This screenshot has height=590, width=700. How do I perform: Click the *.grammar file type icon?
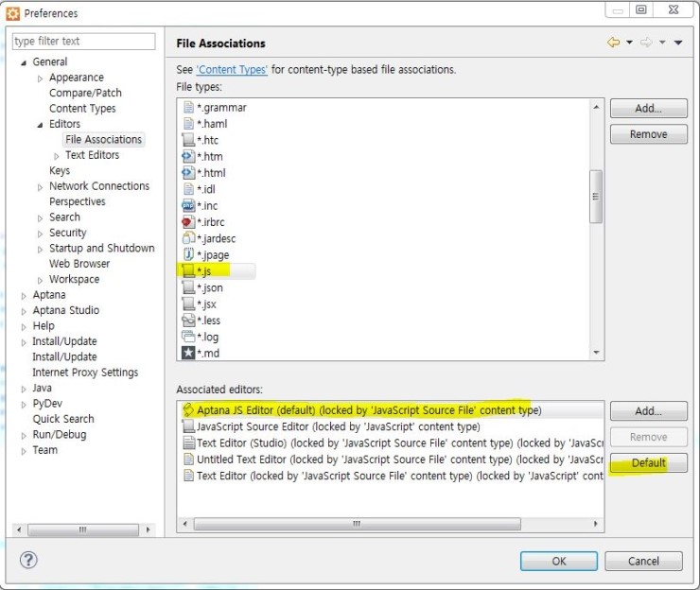click(188, 107)
